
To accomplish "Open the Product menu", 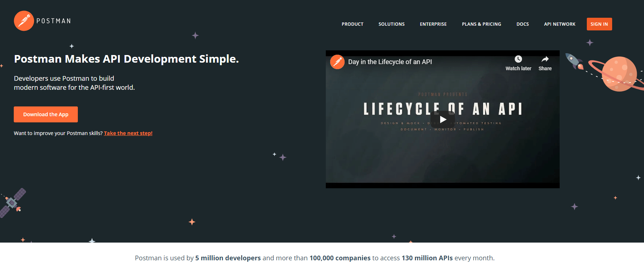I will click(353, 24).
